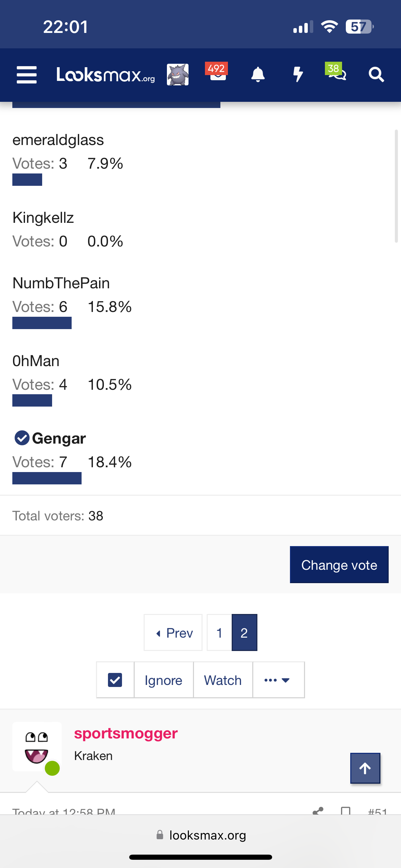Open the sportsmogger avatar thumbnail

(37, 747)
